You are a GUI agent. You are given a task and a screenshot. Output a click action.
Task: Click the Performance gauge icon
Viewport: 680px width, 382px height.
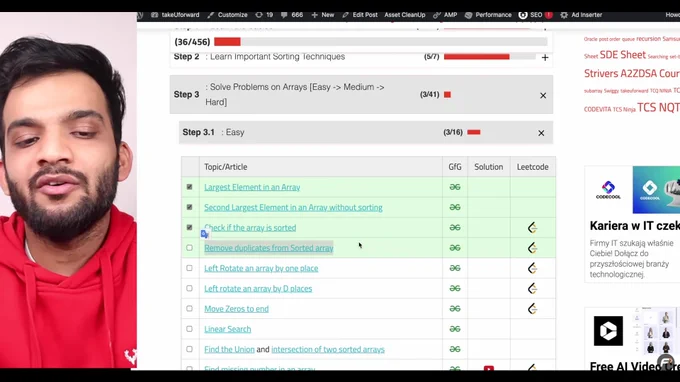click(468, 15)
